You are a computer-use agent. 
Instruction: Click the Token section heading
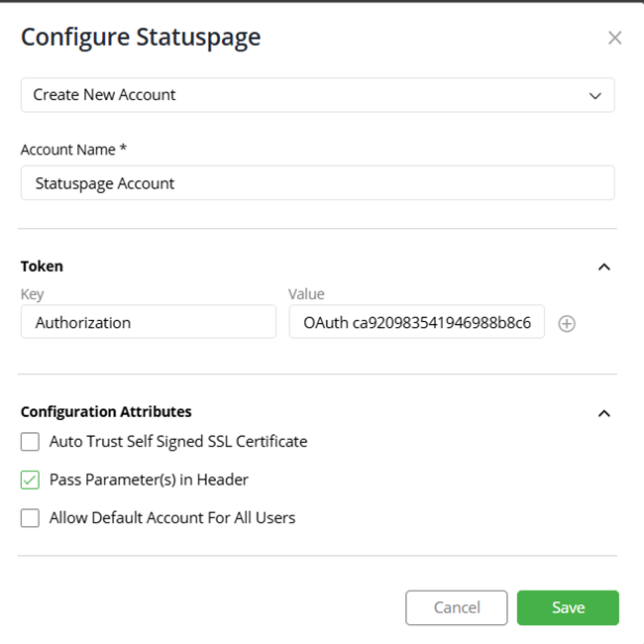pos(42,267)
